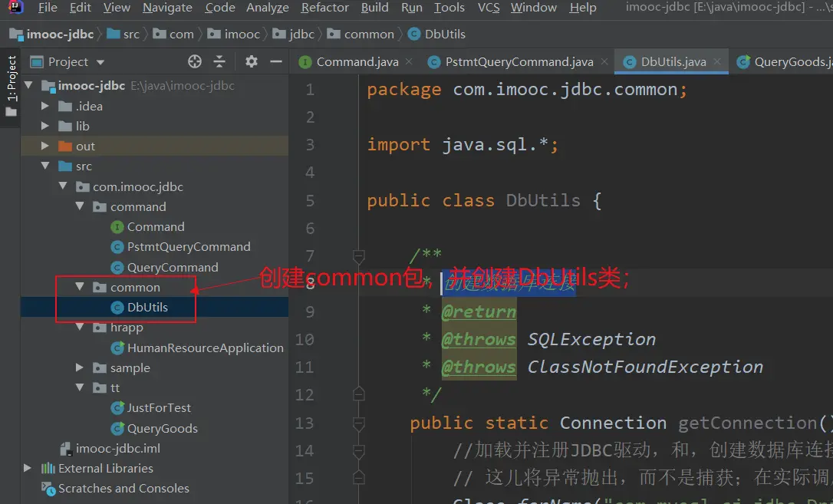The width and height of the screenshot is (833, 504).
Task: Collapse the common package node
Action: pyautogui.click(x=80, y=288)
